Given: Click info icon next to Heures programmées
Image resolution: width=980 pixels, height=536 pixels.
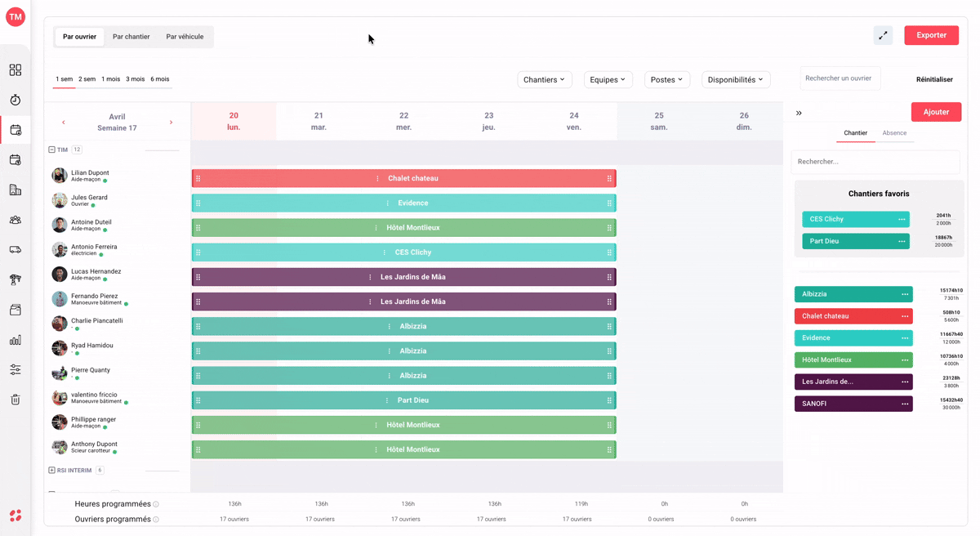Looking at the screenshot, I should (x=156, y=504).
